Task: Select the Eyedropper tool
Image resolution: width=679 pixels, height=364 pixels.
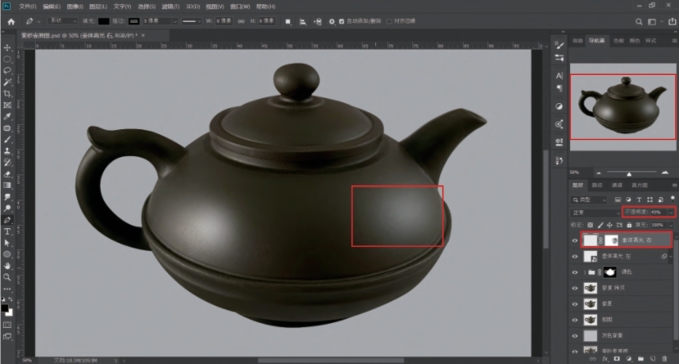Action: pos(7,117)
